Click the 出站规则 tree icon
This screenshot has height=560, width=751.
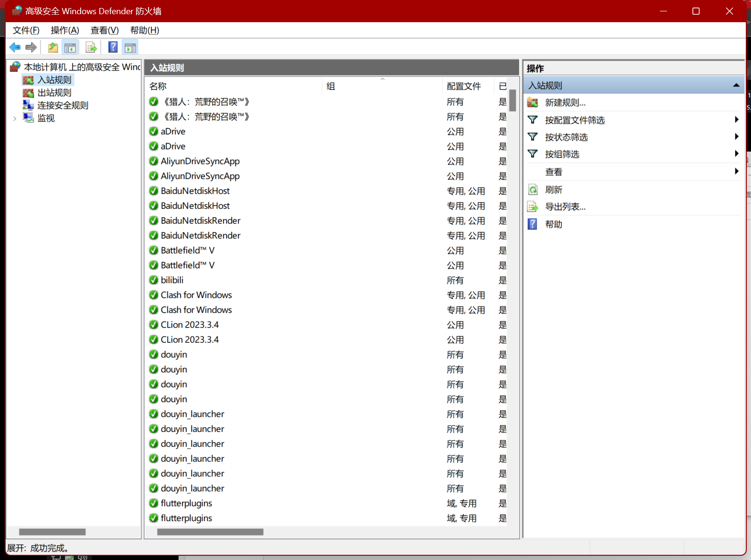[x=28, y=93]
